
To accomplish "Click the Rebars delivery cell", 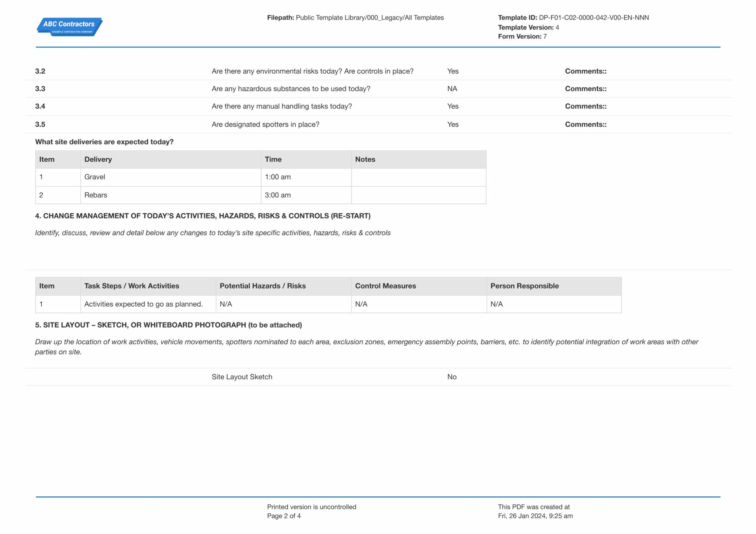I will pos(96,195).
